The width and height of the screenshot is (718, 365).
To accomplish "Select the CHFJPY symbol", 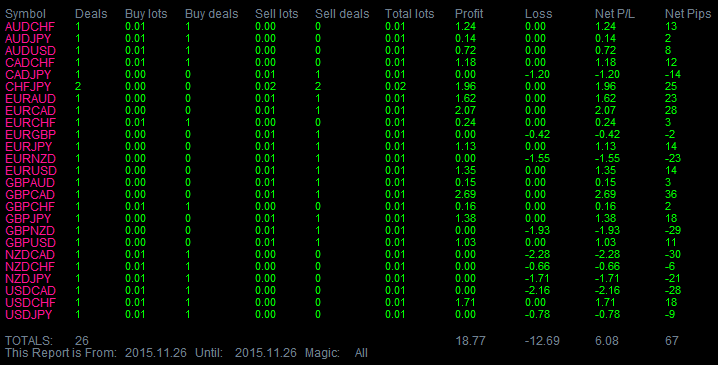I will click(x=28, y=87).
